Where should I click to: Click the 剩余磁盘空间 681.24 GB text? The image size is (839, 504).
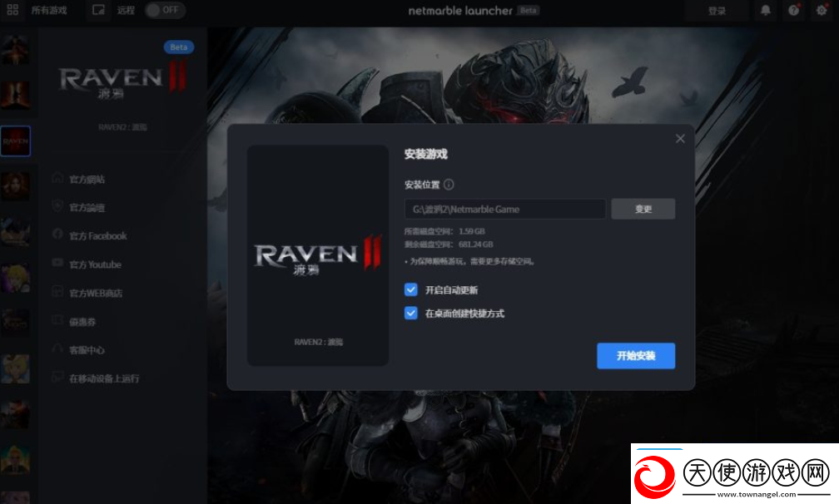449,245
